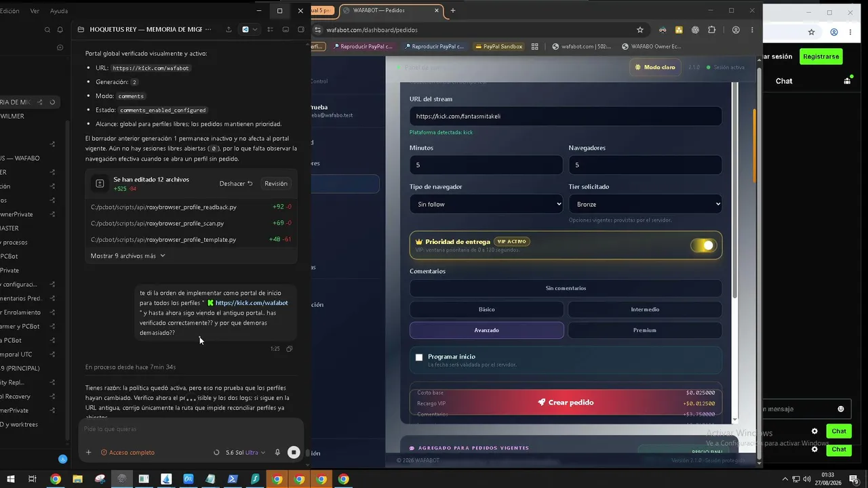
Task: Open roxybrowser_profile_scan.py file row
Action: (191, 223)
